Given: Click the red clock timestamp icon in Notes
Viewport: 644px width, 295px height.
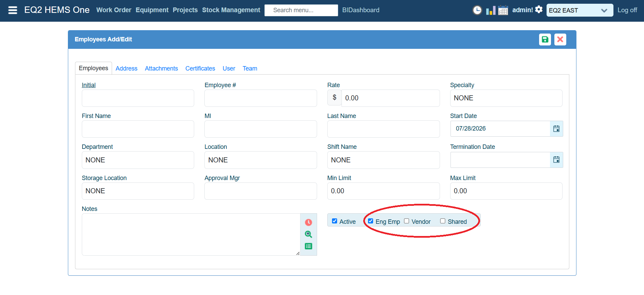Looking at the screenshot, I should pos(308,222).
